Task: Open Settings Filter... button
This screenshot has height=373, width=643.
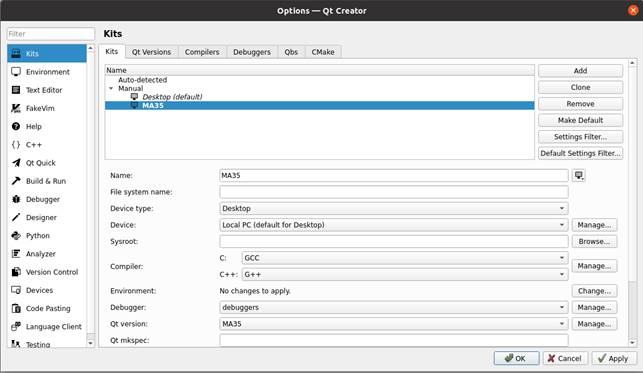Action: coord(580,136)
